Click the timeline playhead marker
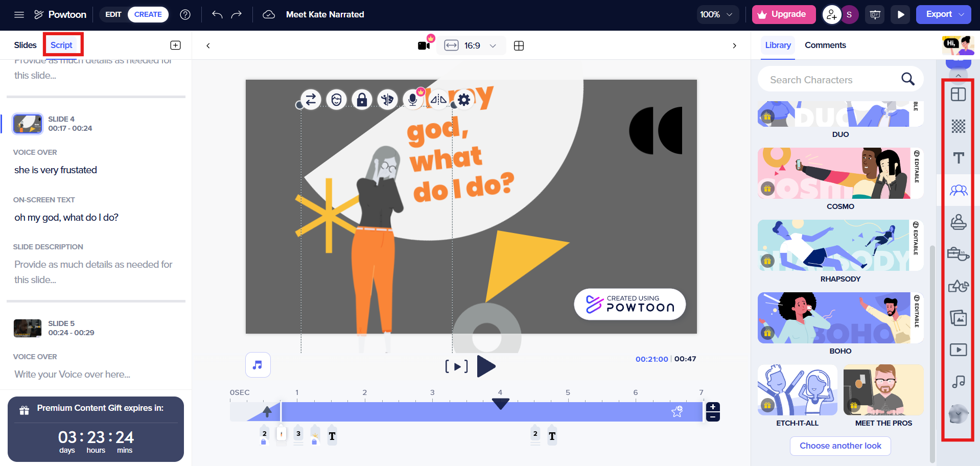The height and width of the screenshot is (466, 980). [x=500, y=404]
